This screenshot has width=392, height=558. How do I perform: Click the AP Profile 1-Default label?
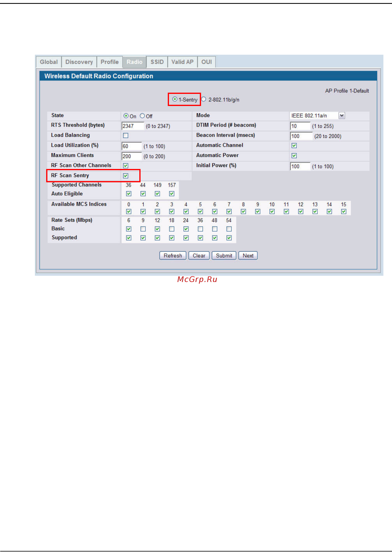pos(347,91)
